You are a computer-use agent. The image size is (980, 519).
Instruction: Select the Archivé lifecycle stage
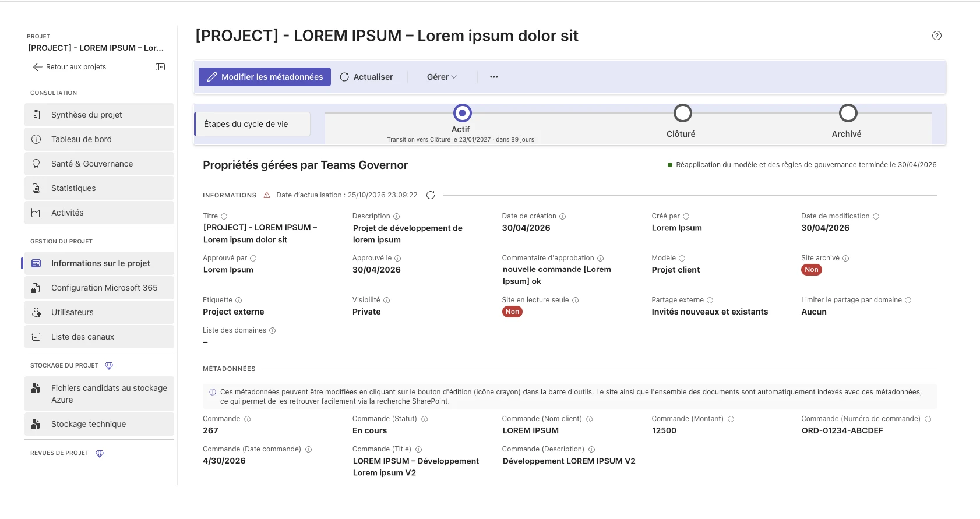point(848,113)
